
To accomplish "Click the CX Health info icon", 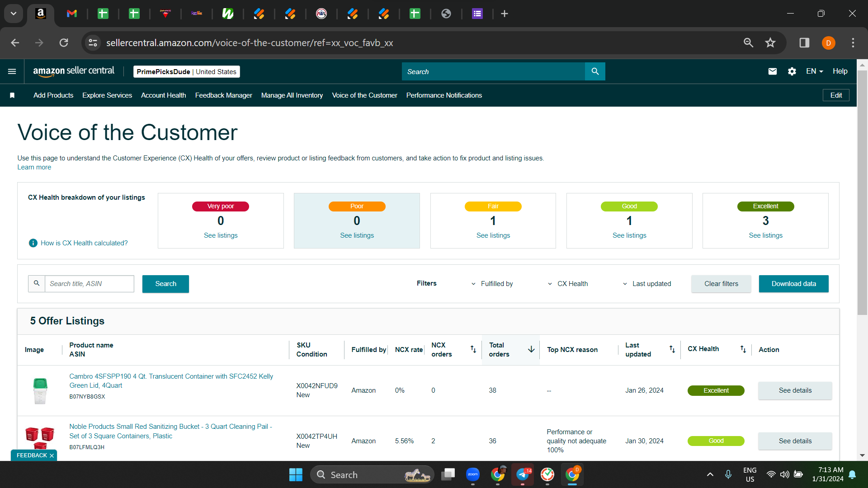I will coord(33,243).
